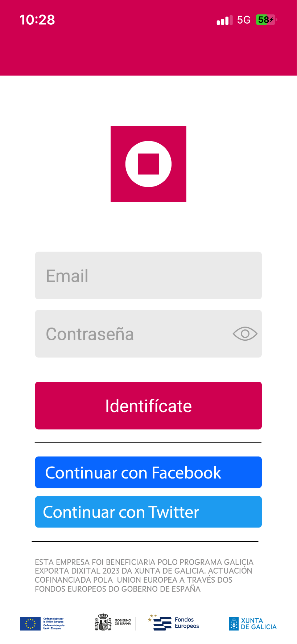Image resolution: width=297 pixels, height=644 pixels.
Task: Tap the battery indicator in status bar
Action: (x=266, y=20)
